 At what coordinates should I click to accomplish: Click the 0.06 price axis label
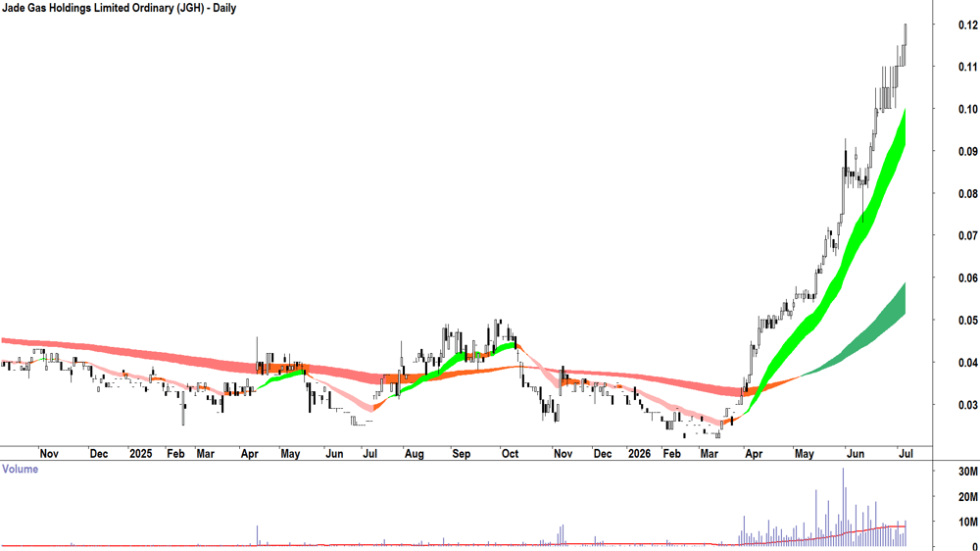(967, 278)
